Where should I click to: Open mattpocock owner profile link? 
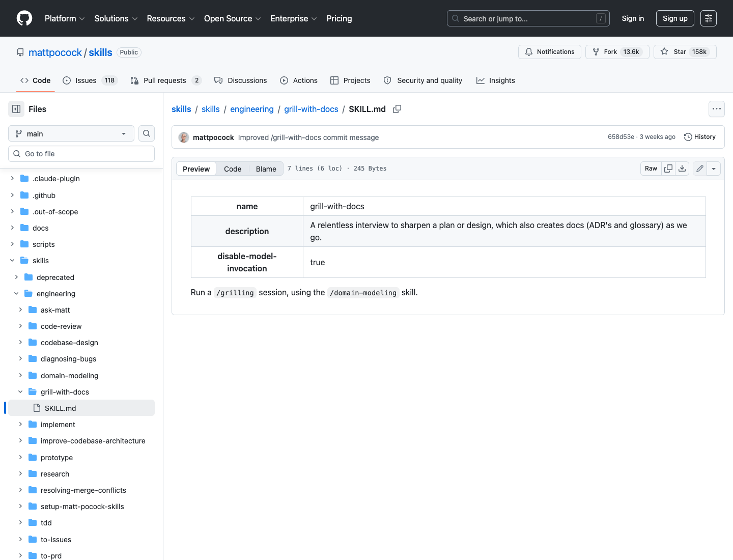pyautogui.click(x=55, y=52)
